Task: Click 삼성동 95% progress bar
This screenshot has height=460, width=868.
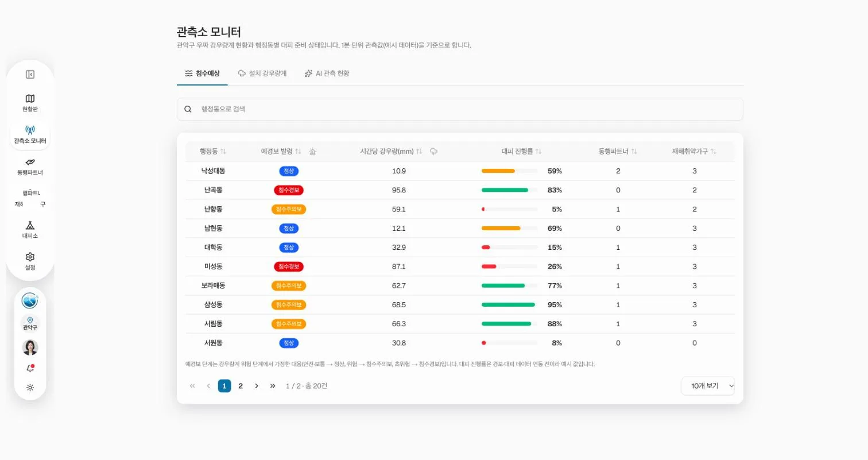Action: coord(509,305)
